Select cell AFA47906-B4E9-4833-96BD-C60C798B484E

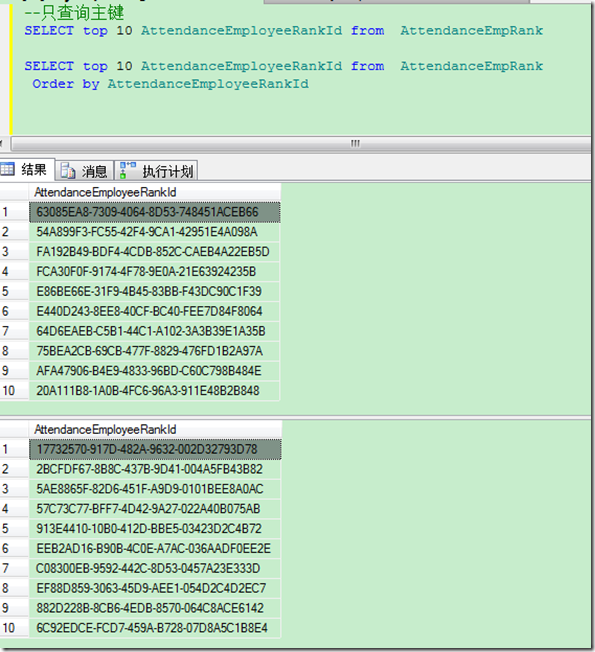click(154, 371)
